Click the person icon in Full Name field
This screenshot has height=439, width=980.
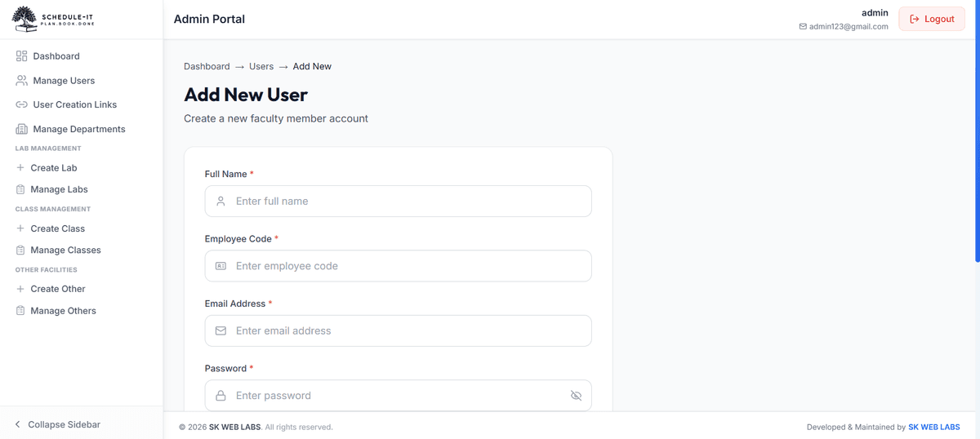[x=220, y=201]
